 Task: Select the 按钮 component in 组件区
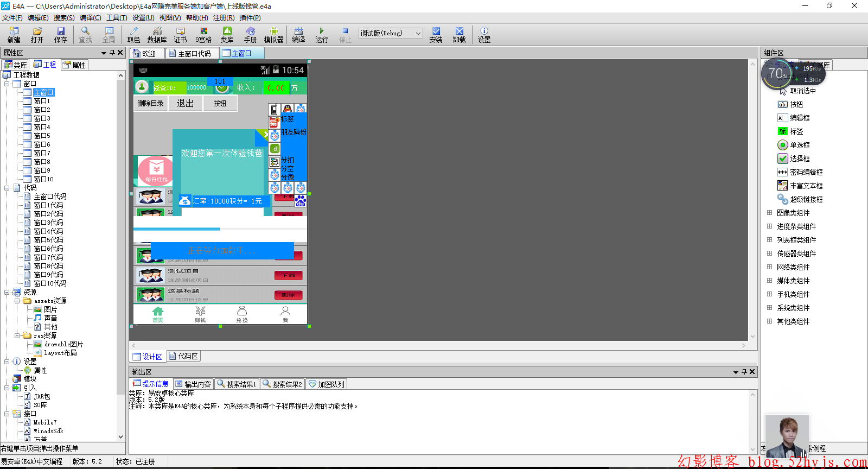click(x=796, y=104)
